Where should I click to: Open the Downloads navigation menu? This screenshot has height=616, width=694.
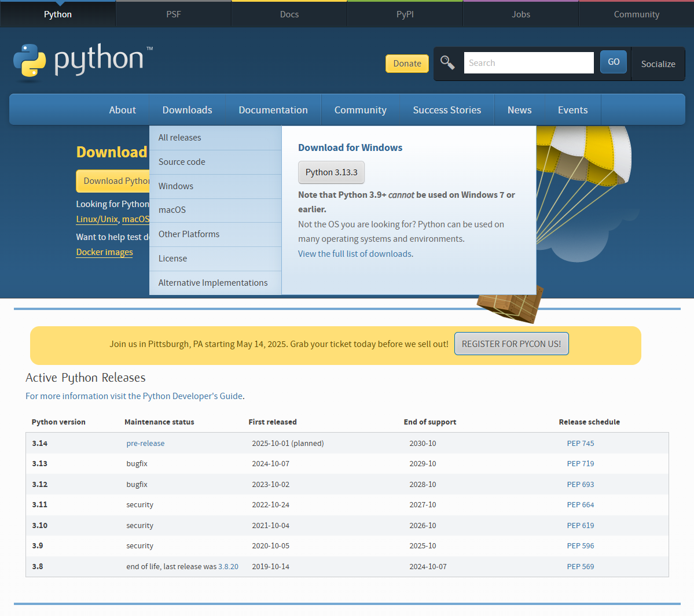(x=187, y=110)
